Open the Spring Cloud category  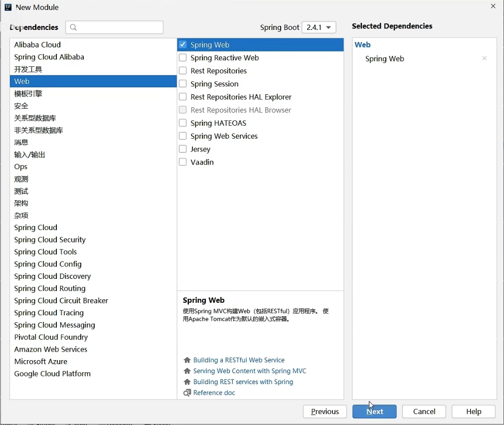pos(93,227)
